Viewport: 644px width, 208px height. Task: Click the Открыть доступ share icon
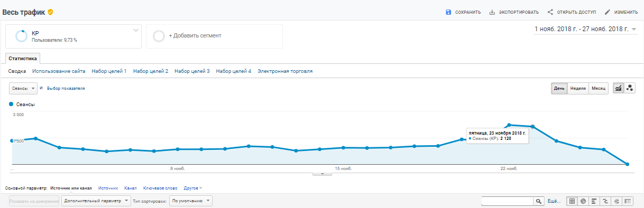[x=550, y=12]
